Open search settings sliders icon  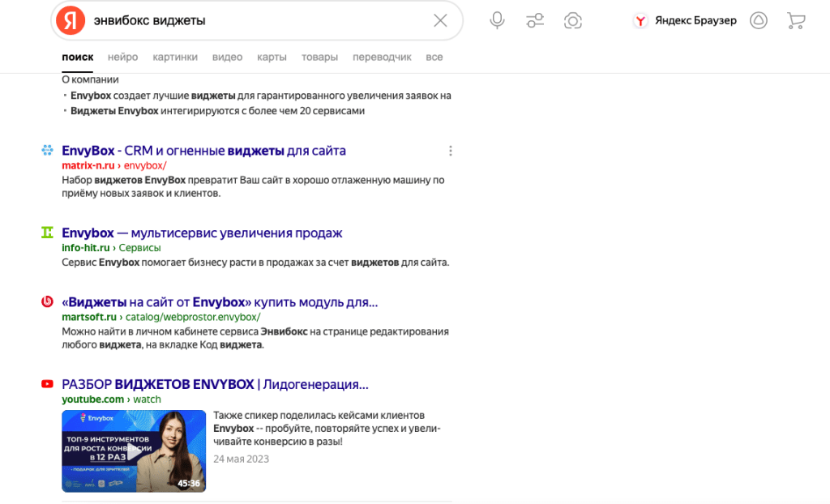click(535, 20)
